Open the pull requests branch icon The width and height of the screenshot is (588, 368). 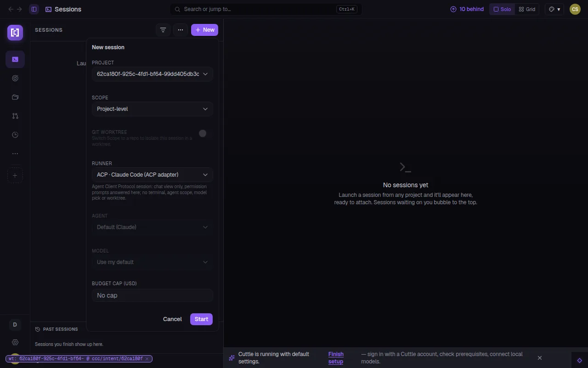[15, 116]
